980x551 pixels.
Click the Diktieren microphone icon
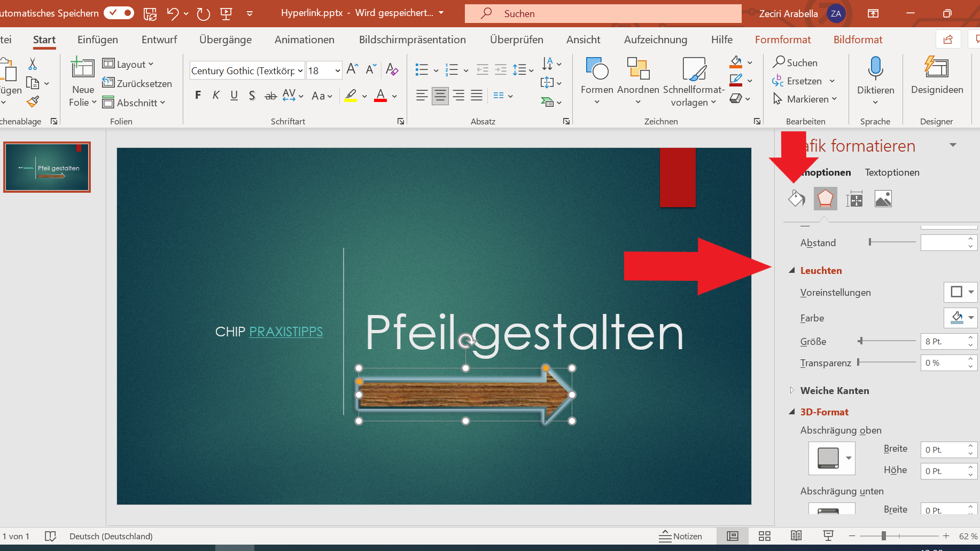pos(875,69)
